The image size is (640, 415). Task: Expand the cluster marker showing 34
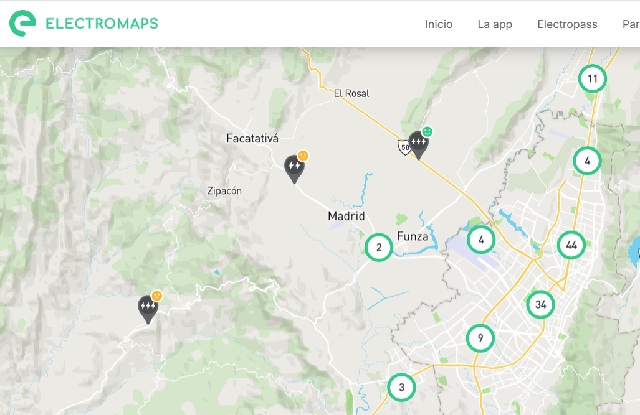tap(541, 304)
